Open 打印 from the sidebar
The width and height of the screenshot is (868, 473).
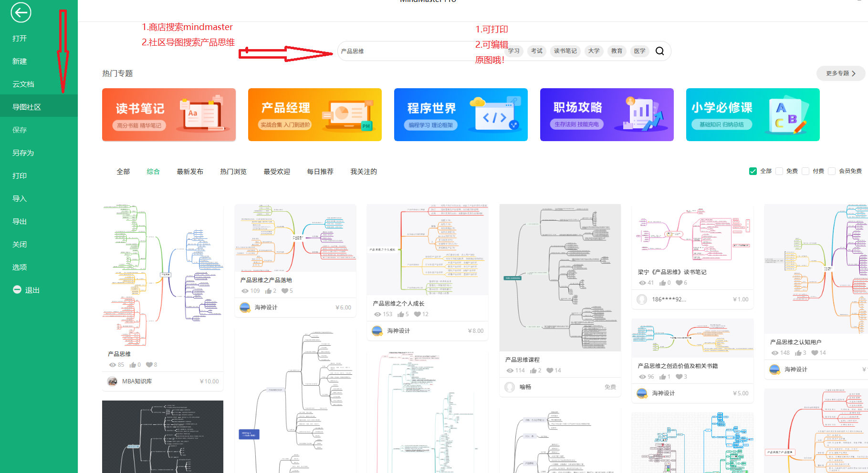click(x=39, y=175)
